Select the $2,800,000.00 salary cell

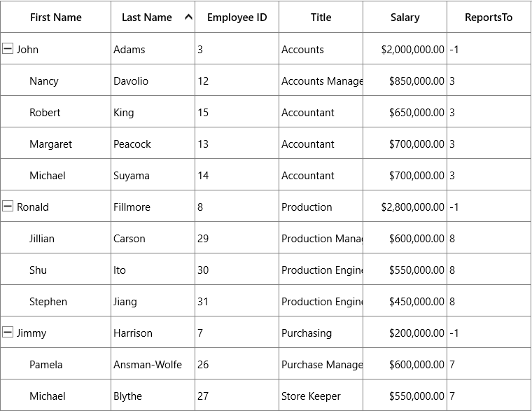405,207
